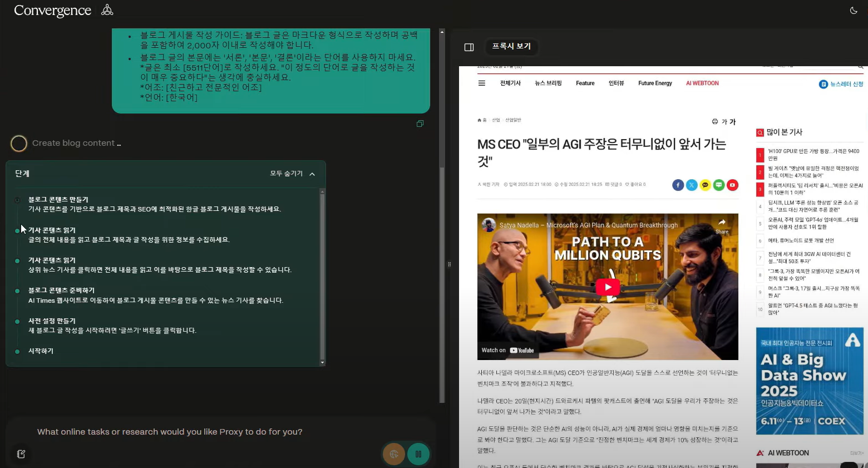Select the 블로그 콘텐츠 만들기 step
This screenshot has width=868, height=468.
pyautogui.click(x=58, y=200)
